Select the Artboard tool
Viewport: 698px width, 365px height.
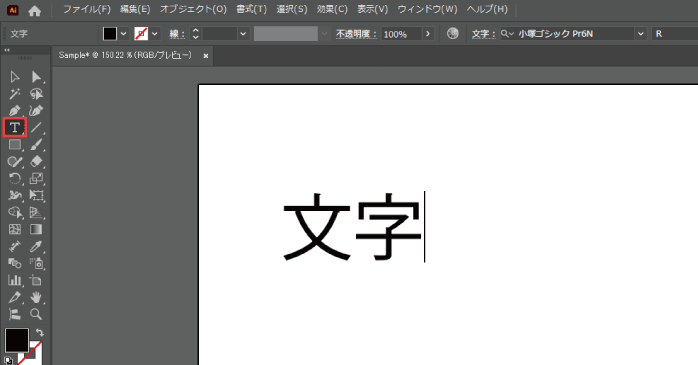click(x=36, y=280)
